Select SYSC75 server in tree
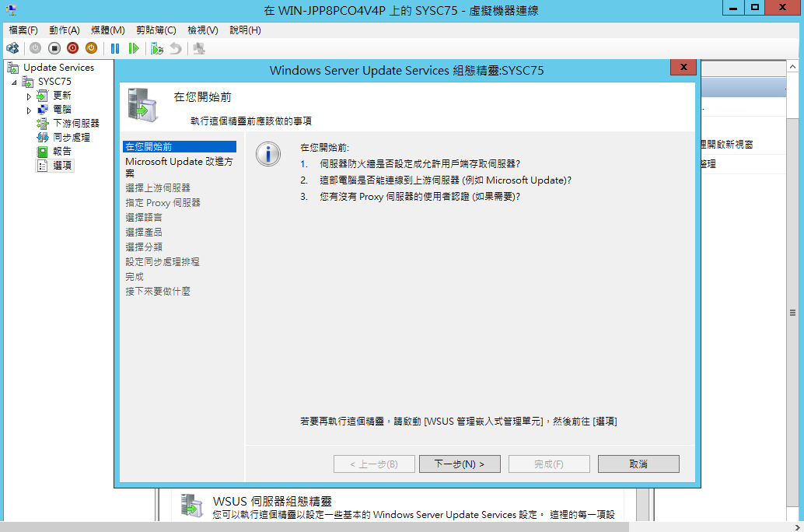This screenshot has width=804, height=532. click(54, 82)
